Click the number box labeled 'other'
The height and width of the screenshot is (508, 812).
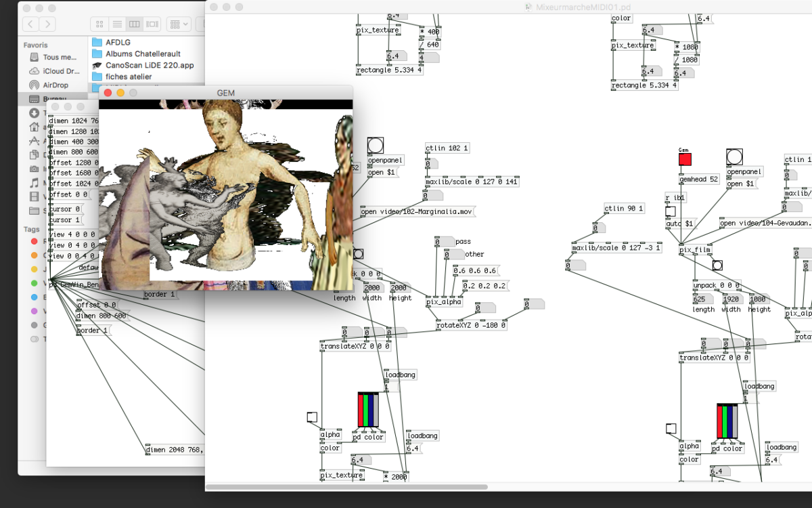[x=454, y=255]
